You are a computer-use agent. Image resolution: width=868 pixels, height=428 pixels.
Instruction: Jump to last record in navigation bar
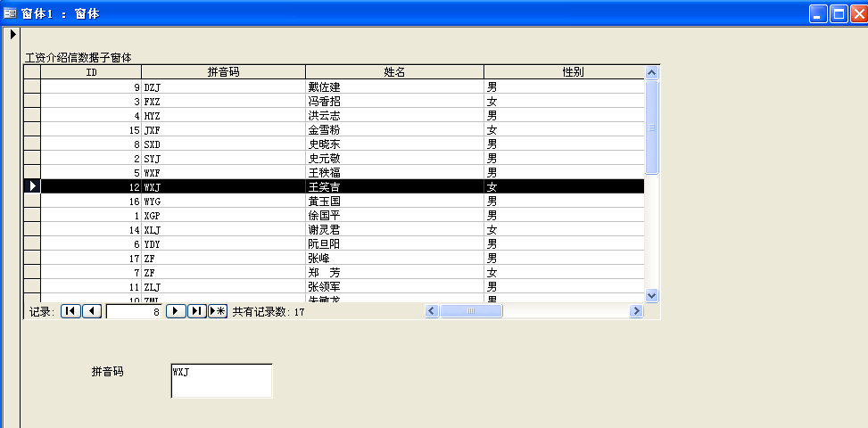coord(196,311)
